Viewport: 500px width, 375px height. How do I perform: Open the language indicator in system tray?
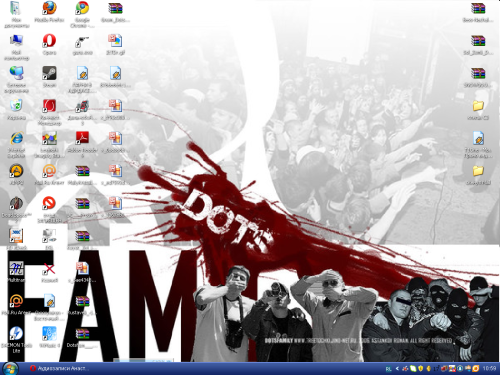388,369
